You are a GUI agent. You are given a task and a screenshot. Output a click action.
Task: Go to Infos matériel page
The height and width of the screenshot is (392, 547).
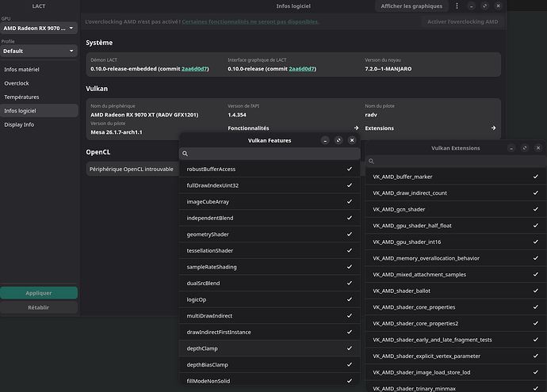coord(39,70)
